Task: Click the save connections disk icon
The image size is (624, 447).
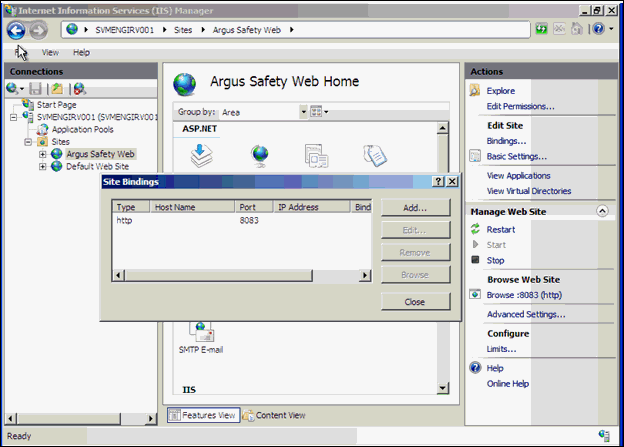Action: 35,89
